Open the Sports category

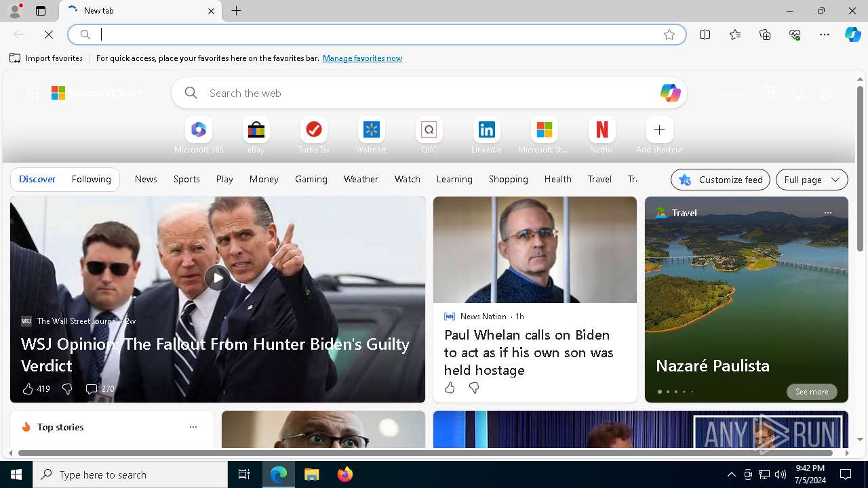(x=186, y=179)
